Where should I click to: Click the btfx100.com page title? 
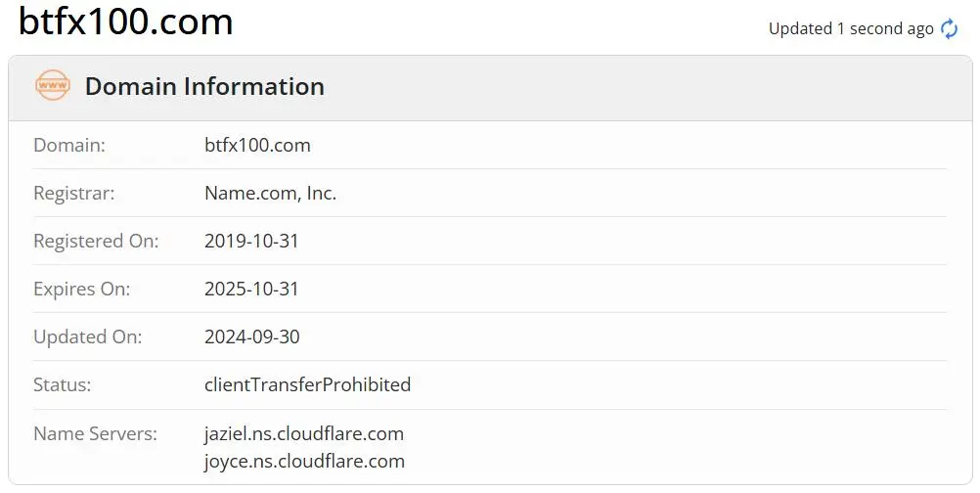click(x=125, y=22)
